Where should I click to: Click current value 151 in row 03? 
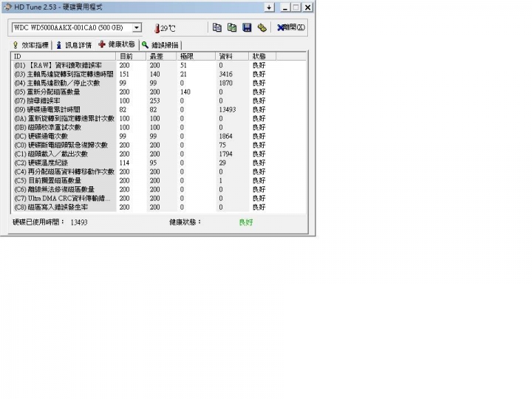pos(124,74)
